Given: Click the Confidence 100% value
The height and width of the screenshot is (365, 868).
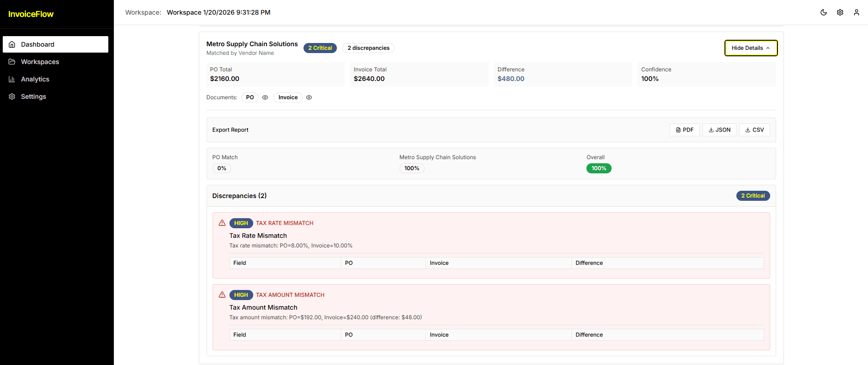Looking at the screenshot, I should point(650,79).
